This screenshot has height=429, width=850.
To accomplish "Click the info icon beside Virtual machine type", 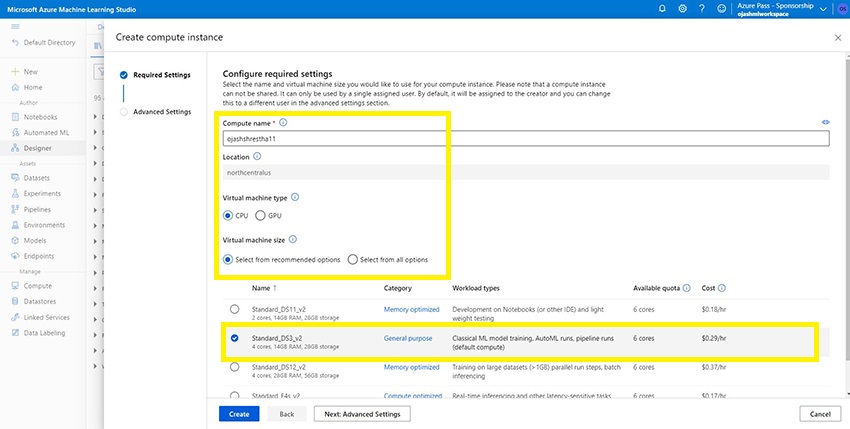I will 295,198.
